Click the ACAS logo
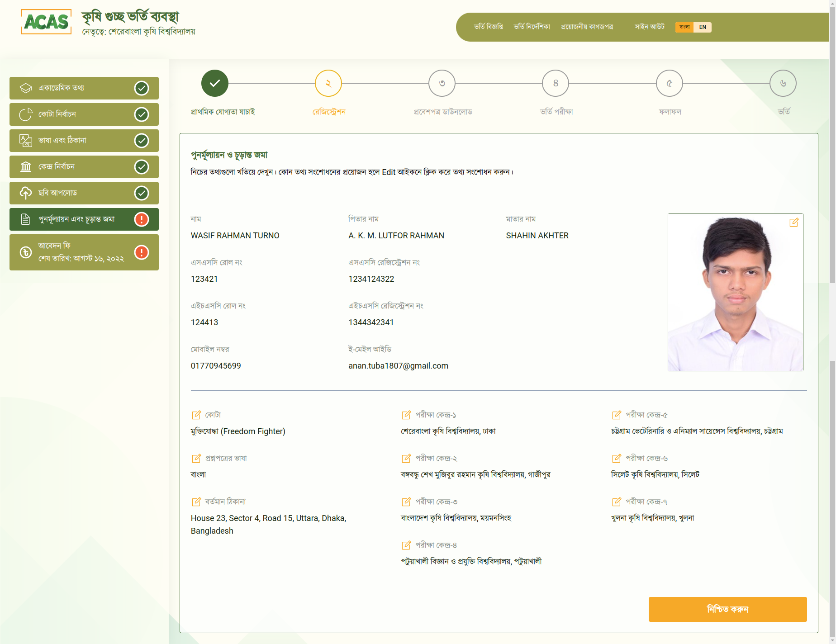The height and width of the screenshot is (644, 836). tap(46, 22)
